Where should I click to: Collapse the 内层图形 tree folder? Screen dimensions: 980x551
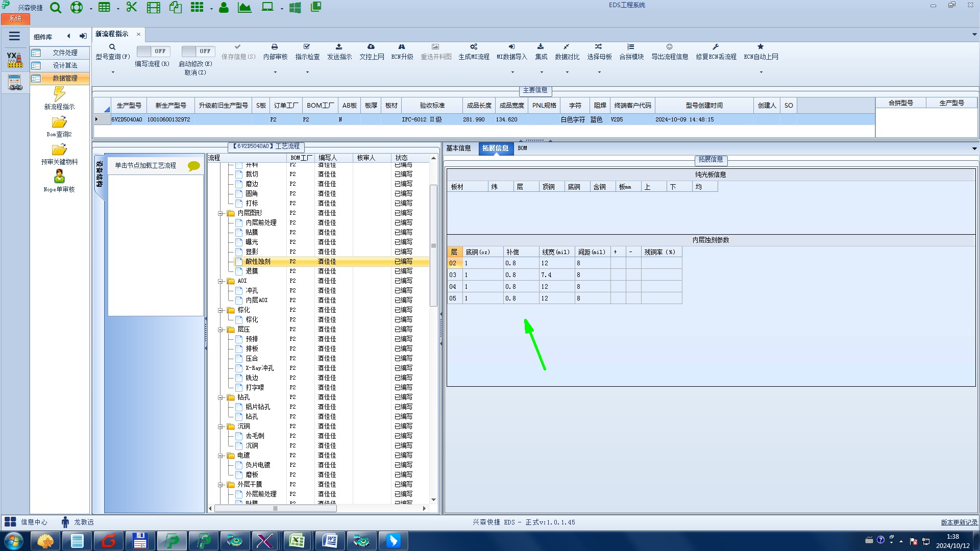pos(220,213)
